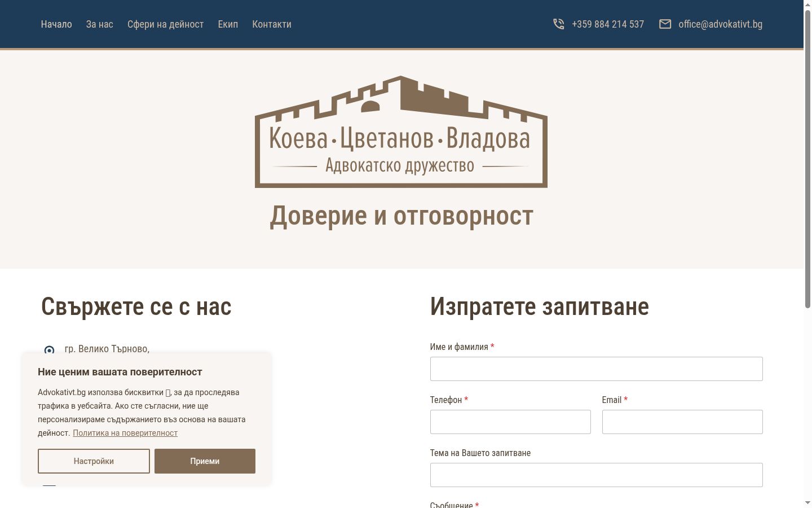Email office@advokativt.bg from the header
Screen dimensions: 812x508
(x=720, y=24)
